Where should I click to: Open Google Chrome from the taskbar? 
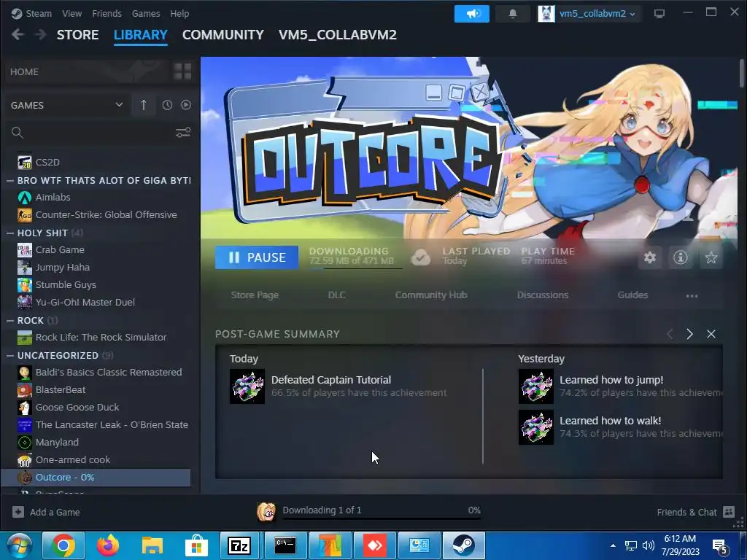click(x=63, y=545)
